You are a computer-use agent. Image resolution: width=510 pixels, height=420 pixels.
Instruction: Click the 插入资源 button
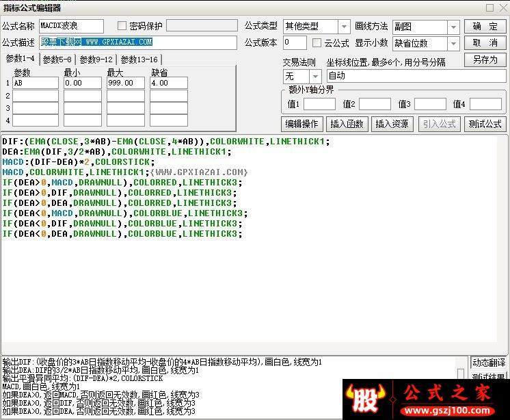[392, 124]
